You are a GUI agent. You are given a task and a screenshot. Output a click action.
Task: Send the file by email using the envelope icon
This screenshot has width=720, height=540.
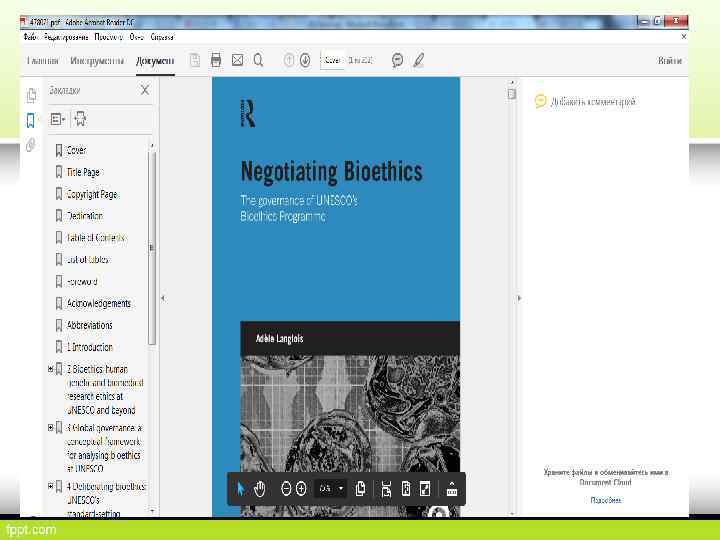pyautogui.click(x=237, y=60)
